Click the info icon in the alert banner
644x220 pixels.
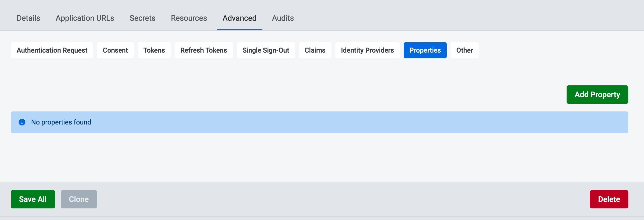22,122
